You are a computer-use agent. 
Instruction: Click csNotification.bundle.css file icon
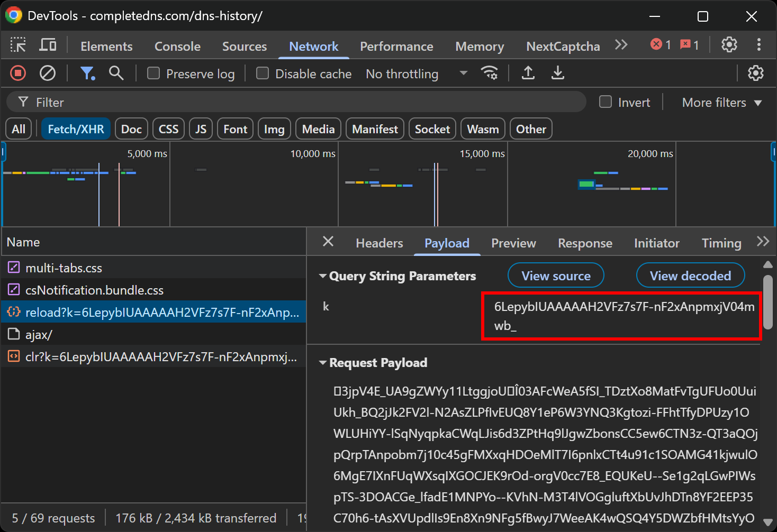point(14,290)
